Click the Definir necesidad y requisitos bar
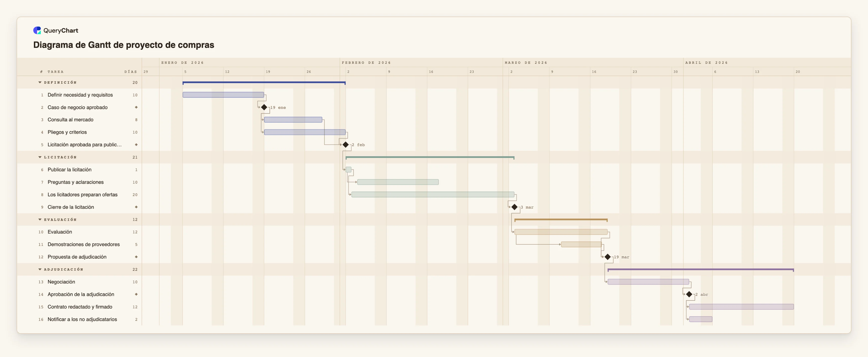 pos(223,95)
